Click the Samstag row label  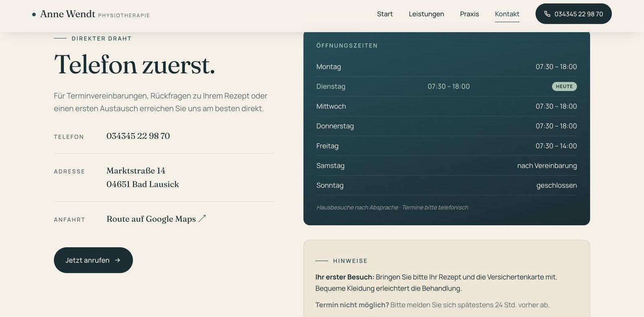(x=330, y=165)
